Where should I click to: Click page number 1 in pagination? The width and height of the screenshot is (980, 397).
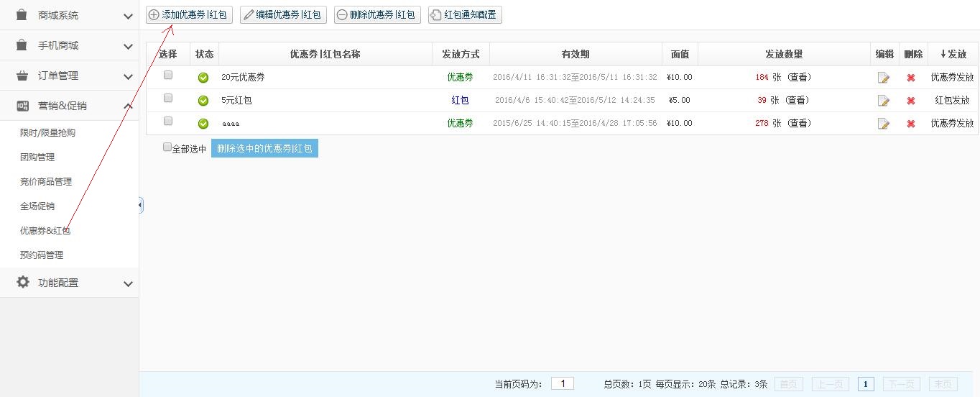pyautogui.click(x=866, y=384)
